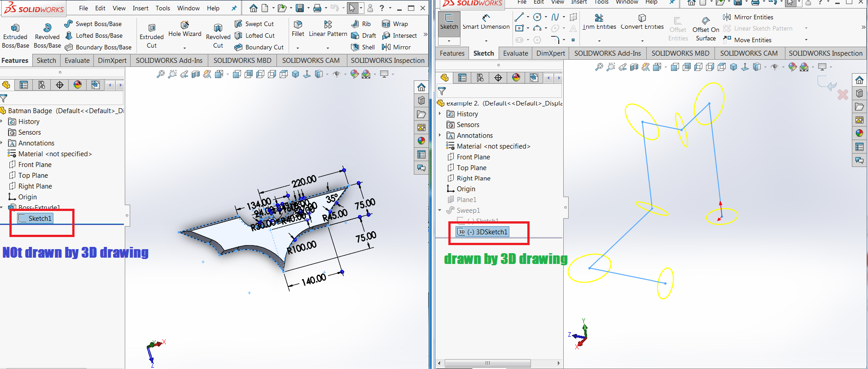Open Hole Wizard dropdown arrow in left window

click(184, 48)
